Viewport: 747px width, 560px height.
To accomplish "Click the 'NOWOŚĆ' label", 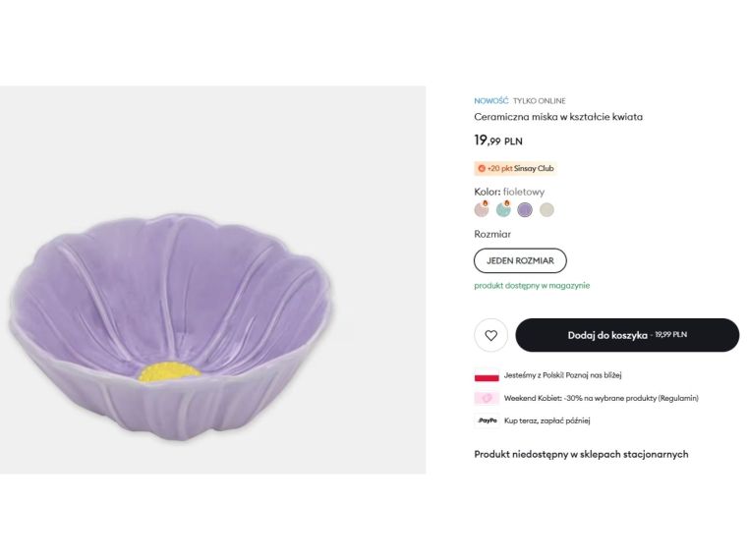I will (491, 100).
